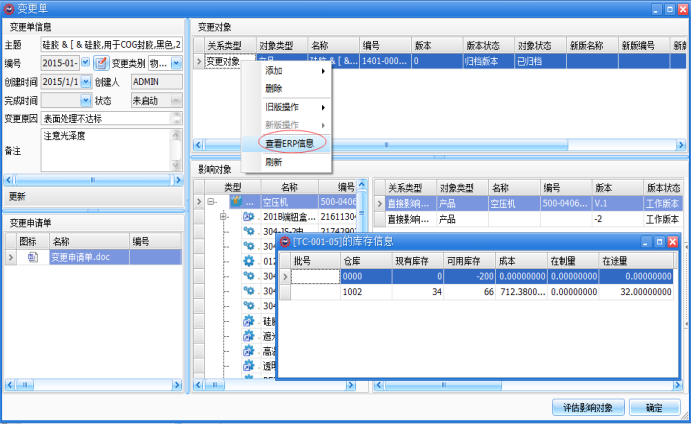
Task: Click the app icon in 库存信息 window title
Action: point(285,242)
